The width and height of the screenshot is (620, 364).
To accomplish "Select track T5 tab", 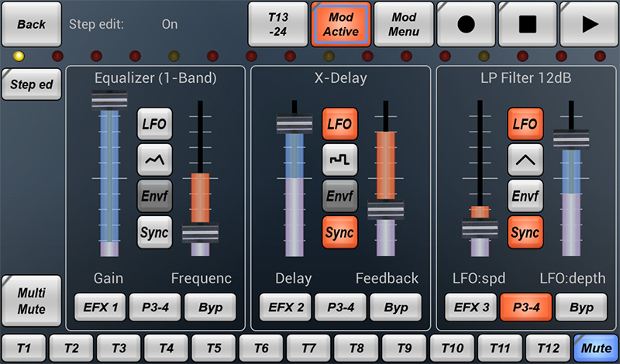I will pyautogui.click(x=214, y=348).
